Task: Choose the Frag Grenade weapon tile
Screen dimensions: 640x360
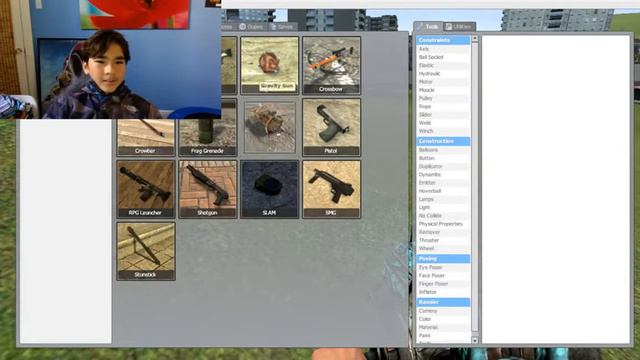Action: 208,138
